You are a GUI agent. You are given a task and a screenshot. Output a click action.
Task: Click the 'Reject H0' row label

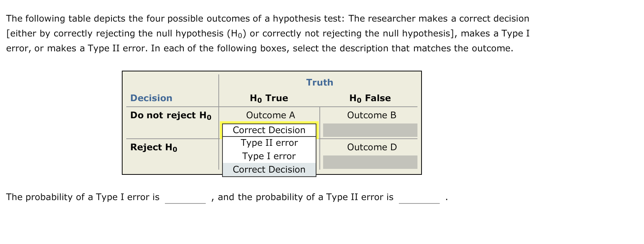click(153, 147)
